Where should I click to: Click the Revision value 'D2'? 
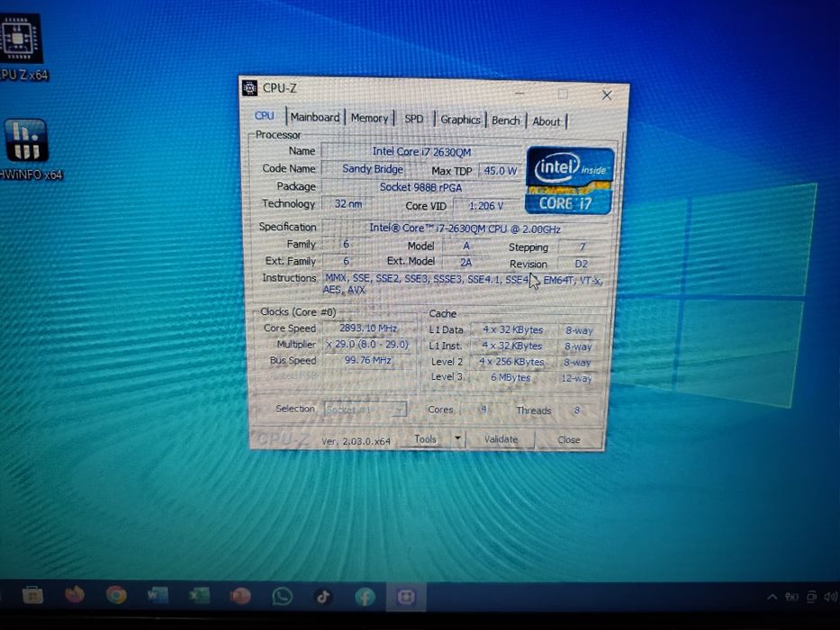click(x=582, y=264)
